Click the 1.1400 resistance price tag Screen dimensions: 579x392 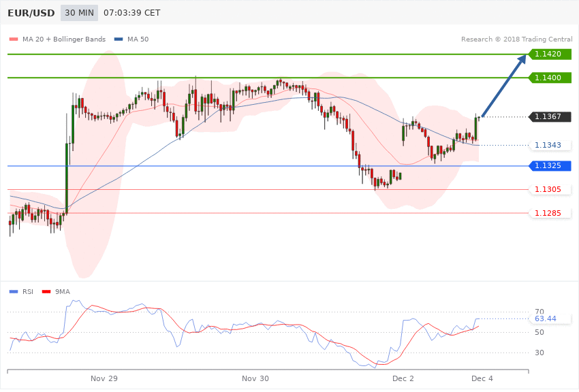(550, 78)
